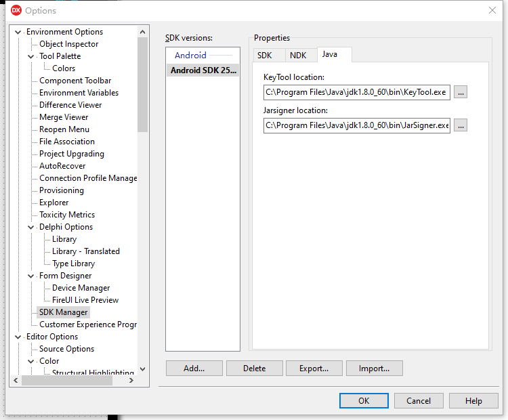Click the tree horizontal scrollbar thumb
This screenshot has height=420, width=508.
[67, 381]
